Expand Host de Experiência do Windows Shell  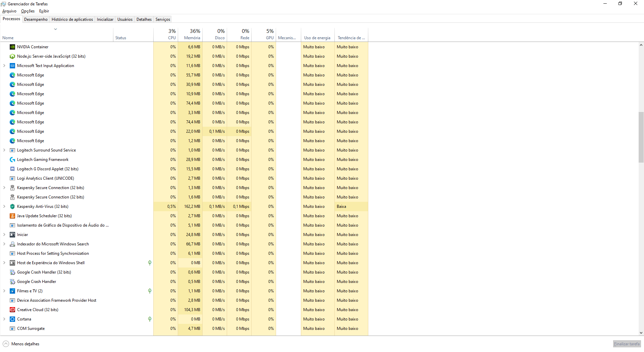tap(4, 263)
